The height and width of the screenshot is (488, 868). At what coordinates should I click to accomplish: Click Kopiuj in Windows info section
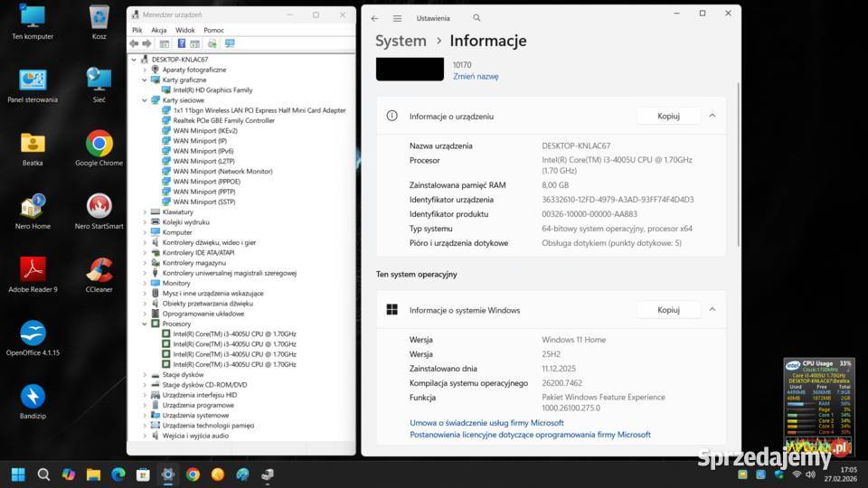pos(668,309)
